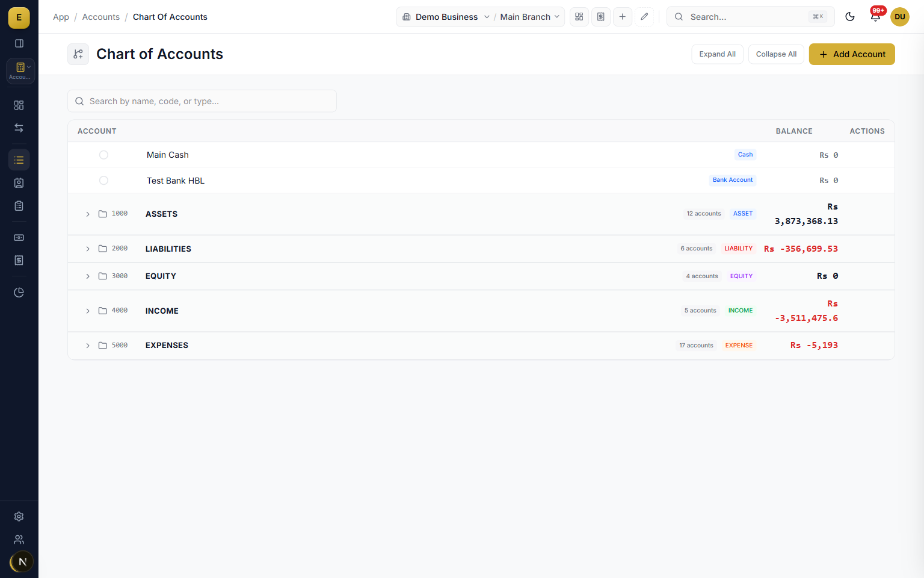The width and height of the screenshot is (924, 578).
Task: Click folder icon of INCOME row
Action: click(x=103, y=311)
